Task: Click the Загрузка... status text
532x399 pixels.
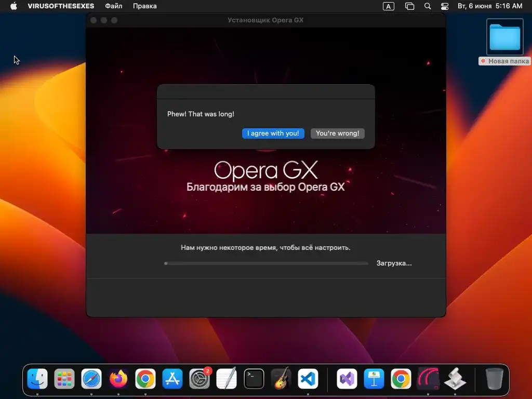Action: click(x=394, y=263)
